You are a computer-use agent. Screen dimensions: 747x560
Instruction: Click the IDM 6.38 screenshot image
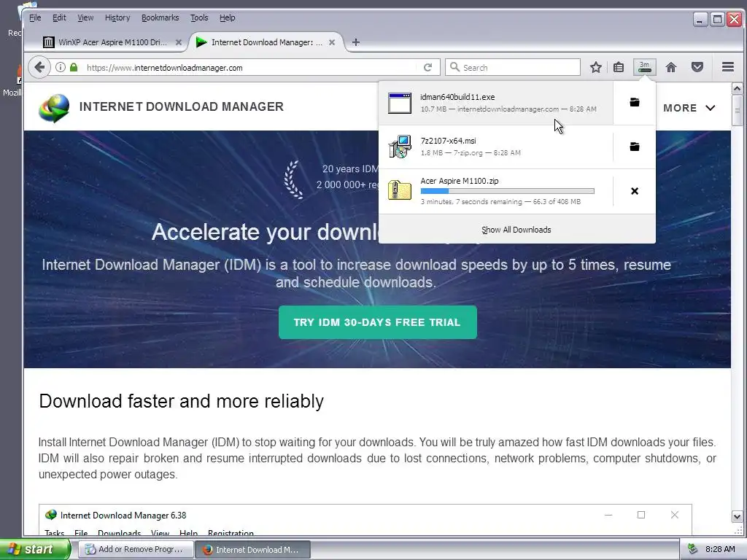click(365, 520)
